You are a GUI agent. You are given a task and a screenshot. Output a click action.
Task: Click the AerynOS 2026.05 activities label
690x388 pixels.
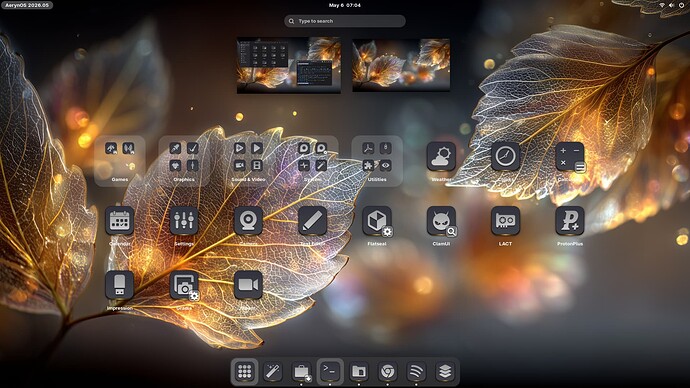[x=27, y=5]
